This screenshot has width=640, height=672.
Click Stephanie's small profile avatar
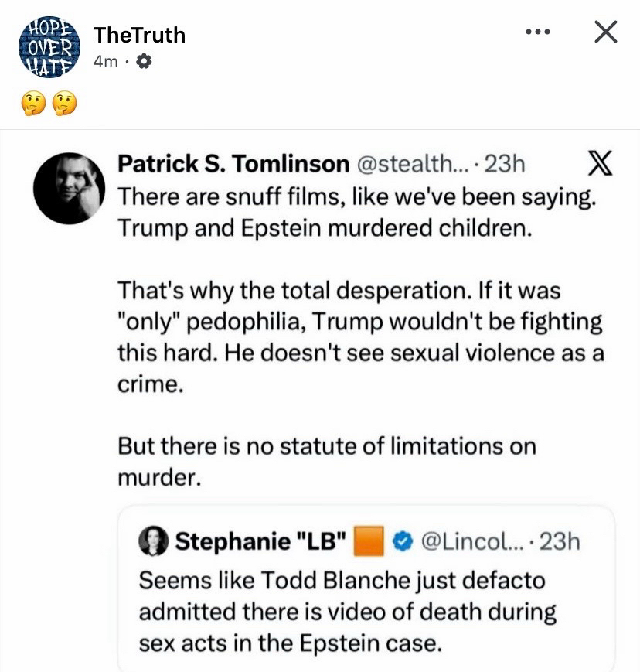[153, 543]
